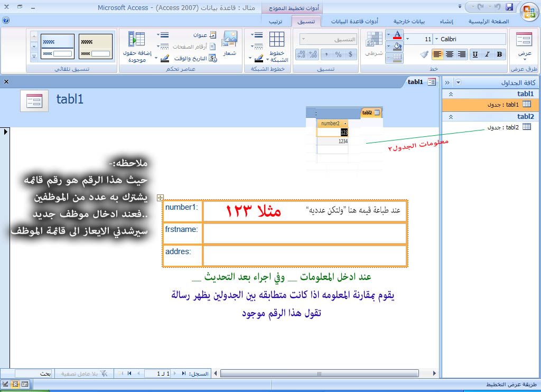Apply currency format with the $ icon
Viewport: 541px width, 392px height.
[x=351, y=54]
